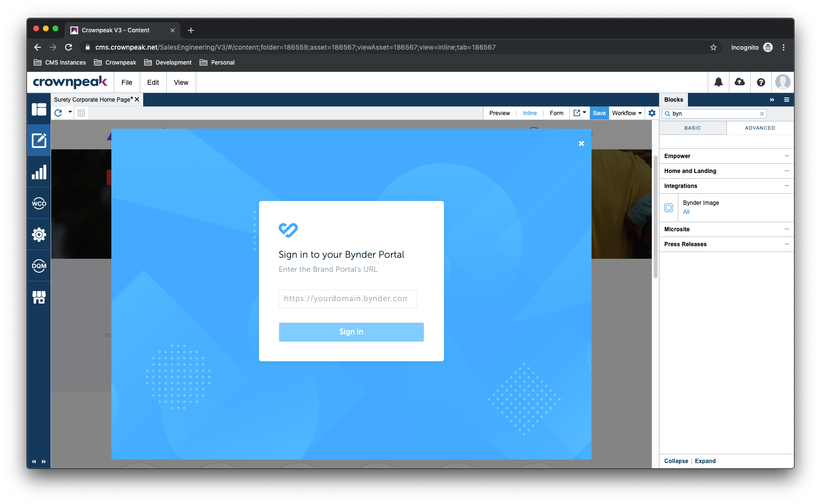
Task: Click the open in new window icon
Action: [x=577, y=113]
